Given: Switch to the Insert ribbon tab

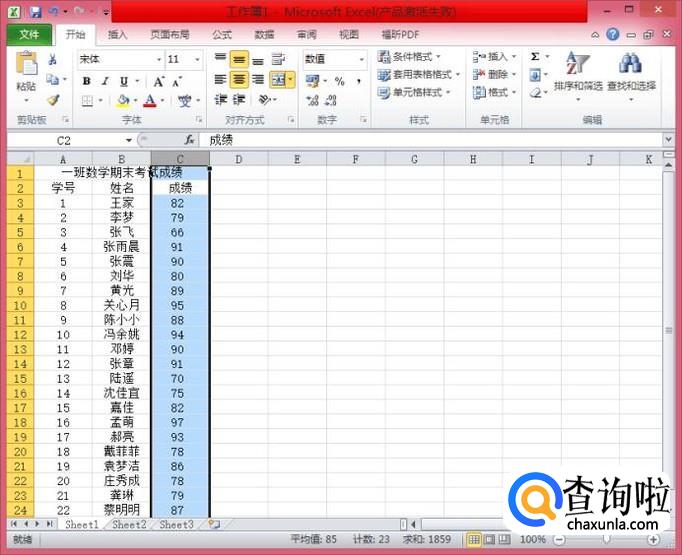Looking at the screenshot, I should (x=117, y=34).
